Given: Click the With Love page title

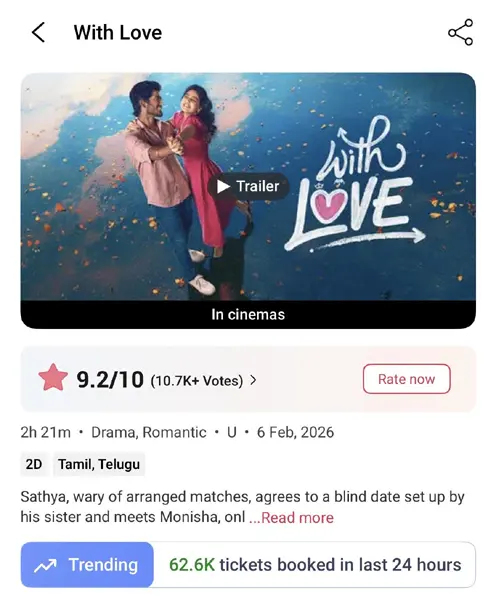Looking at the screenshot, I should point(118,33).
